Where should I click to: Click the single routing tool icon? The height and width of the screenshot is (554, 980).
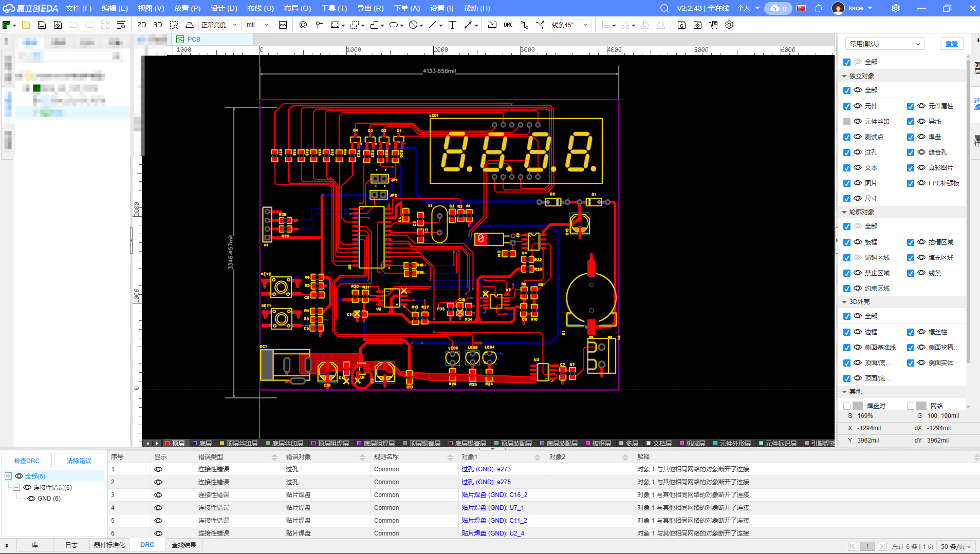[x=524, y=25]
